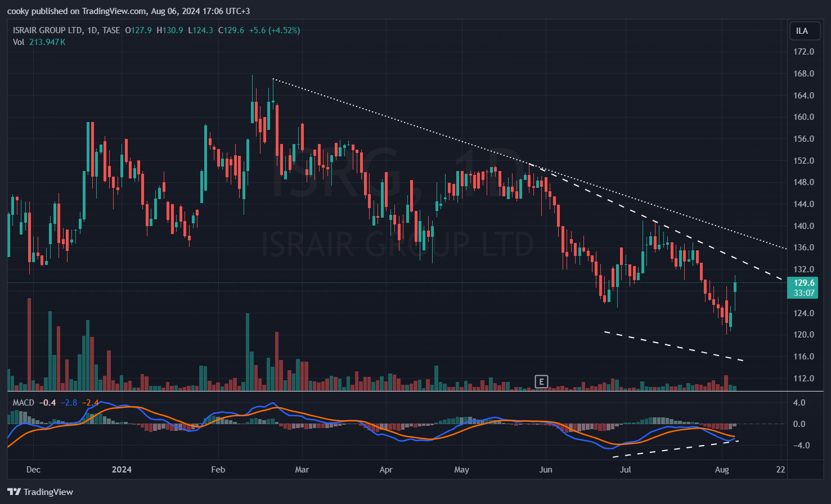Image resolution: width=831 pixels, height=504 pixels.
Task: Click the 152.0 price axis label
Action: [803, 161]
